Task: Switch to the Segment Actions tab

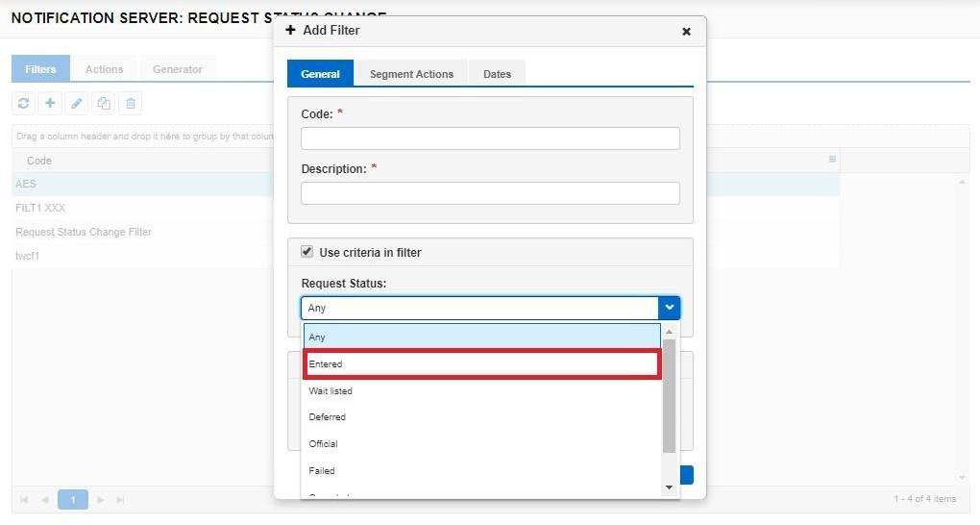Action: point(411,74)
